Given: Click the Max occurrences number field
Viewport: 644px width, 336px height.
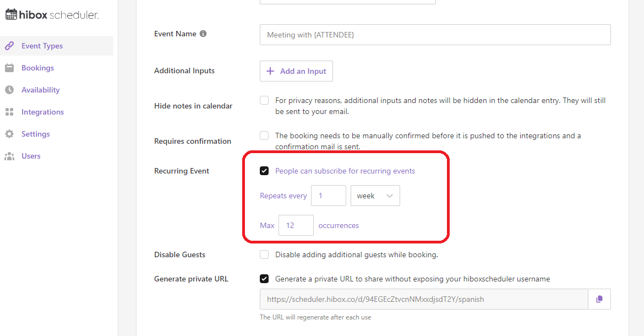Looking at the screenshot, I should (296, 225).
